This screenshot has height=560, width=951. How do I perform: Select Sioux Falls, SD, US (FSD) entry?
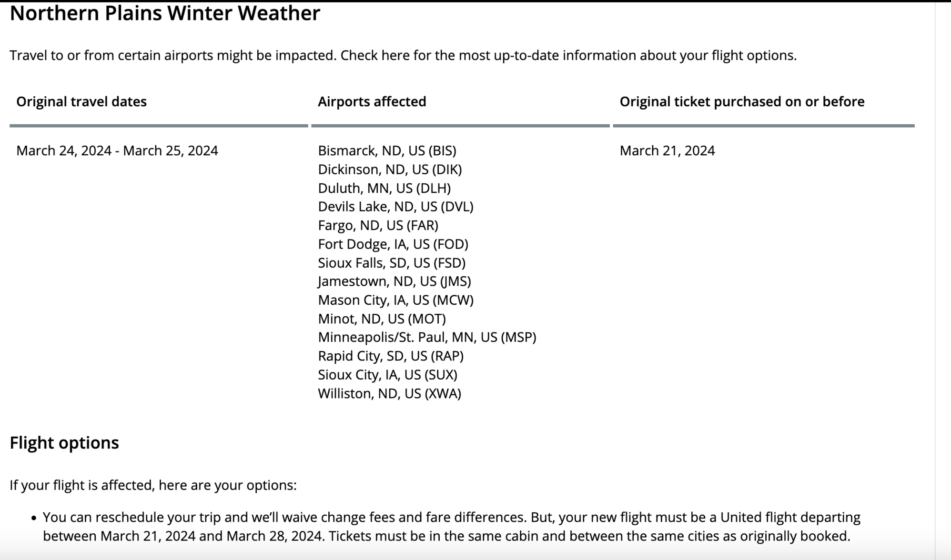click(392, 263)
